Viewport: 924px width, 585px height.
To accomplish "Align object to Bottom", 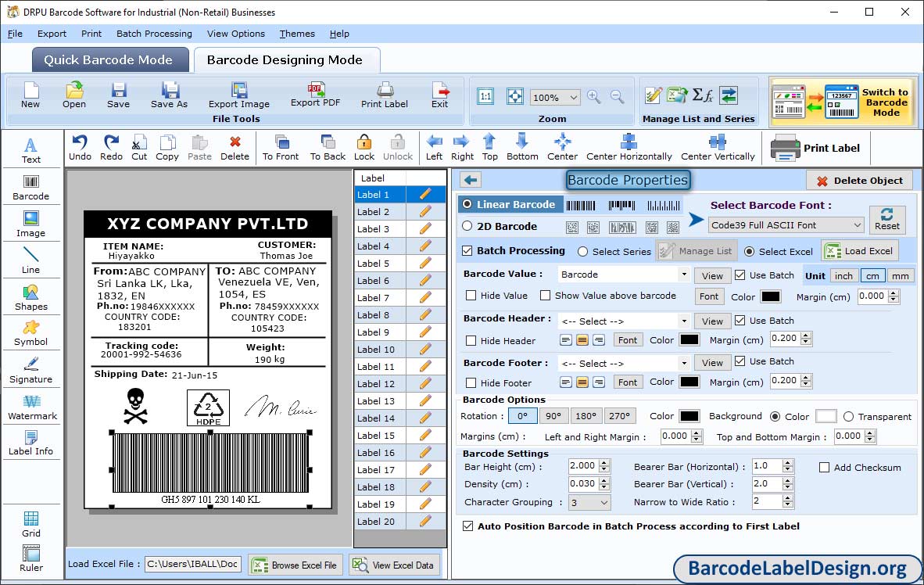I will (522, 148).
